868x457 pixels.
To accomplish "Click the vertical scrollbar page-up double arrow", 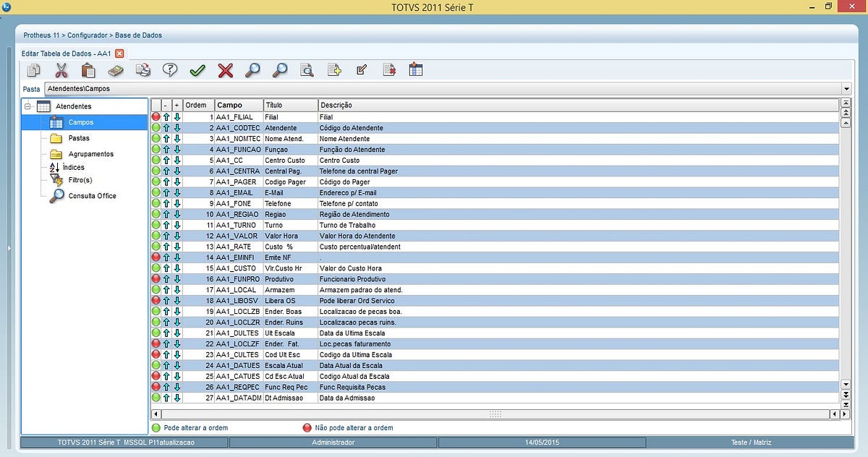I will 846,114.
